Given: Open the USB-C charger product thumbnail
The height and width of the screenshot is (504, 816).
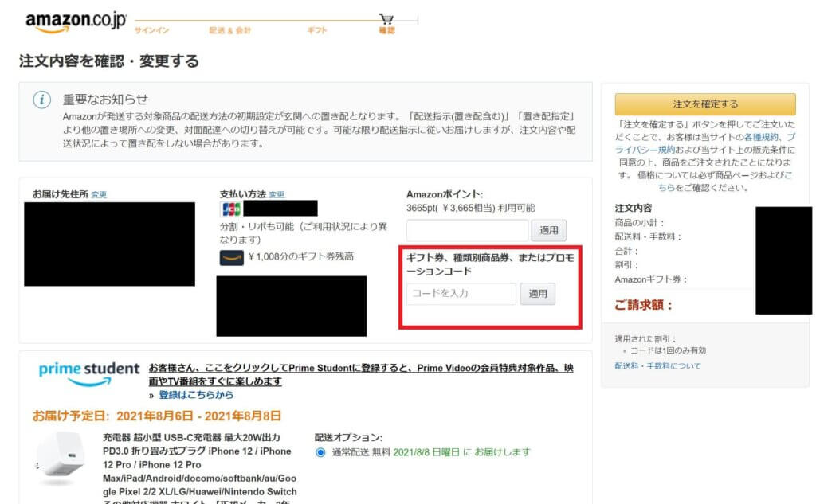Looking at the screenshot, I should [x=61, y=458].
